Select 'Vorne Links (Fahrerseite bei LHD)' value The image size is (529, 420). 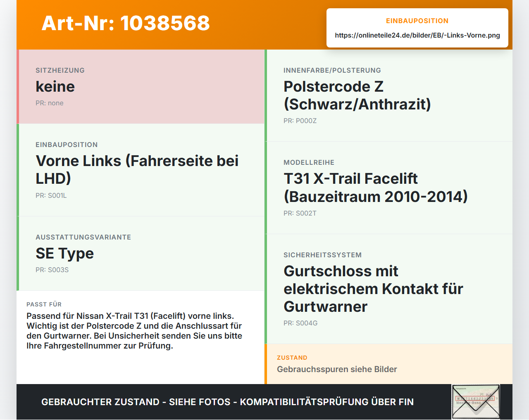[137, 170]
